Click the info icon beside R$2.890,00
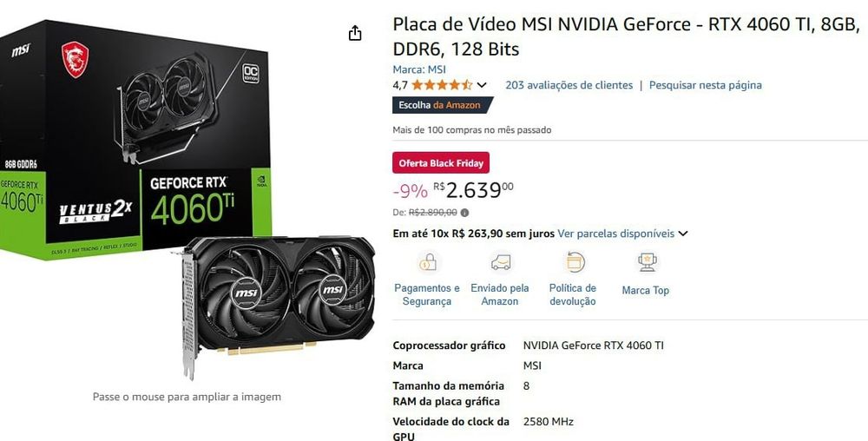 [464, 213]
